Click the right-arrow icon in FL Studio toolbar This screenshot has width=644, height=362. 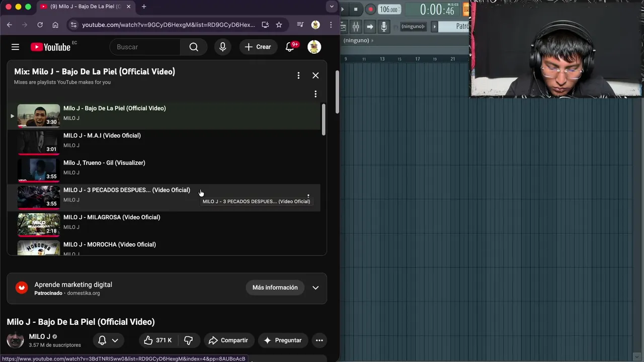point(370,26)
